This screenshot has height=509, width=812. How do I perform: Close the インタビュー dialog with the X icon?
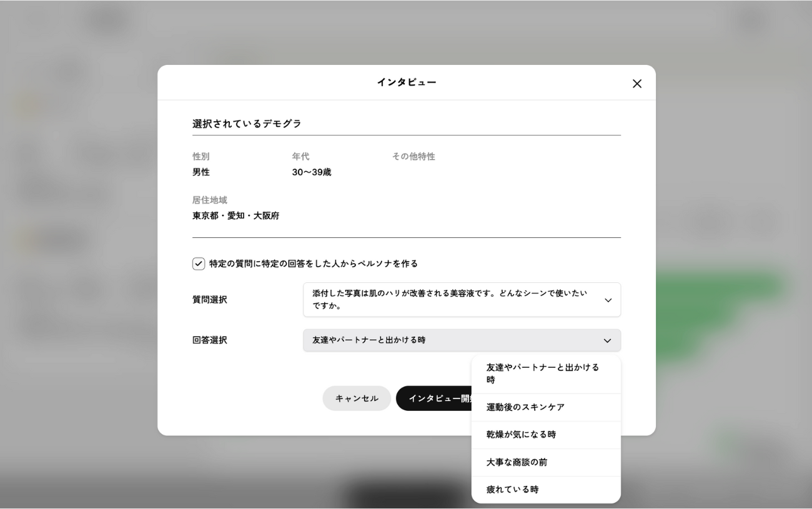click(x=636, y=84)
